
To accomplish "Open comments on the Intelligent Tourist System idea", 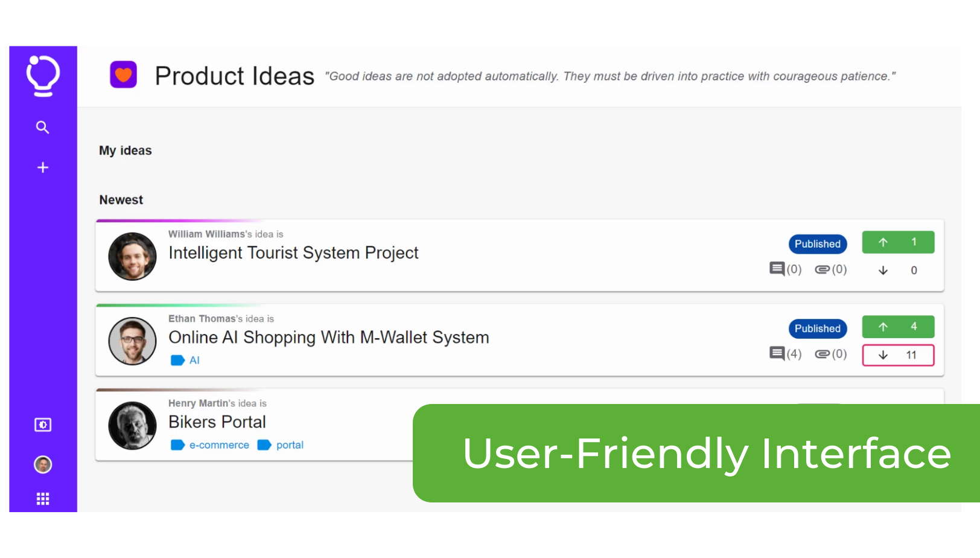I will pyautogui.click(x=785, y=269).
